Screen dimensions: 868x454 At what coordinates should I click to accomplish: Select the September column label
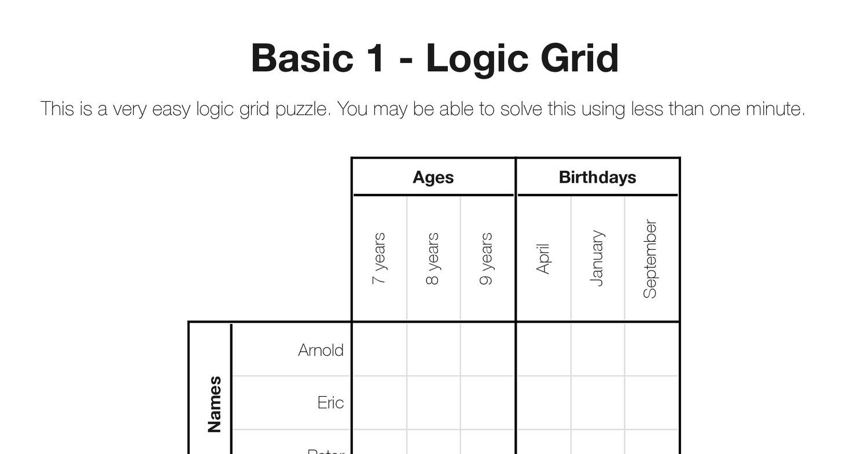click(650, 259)
